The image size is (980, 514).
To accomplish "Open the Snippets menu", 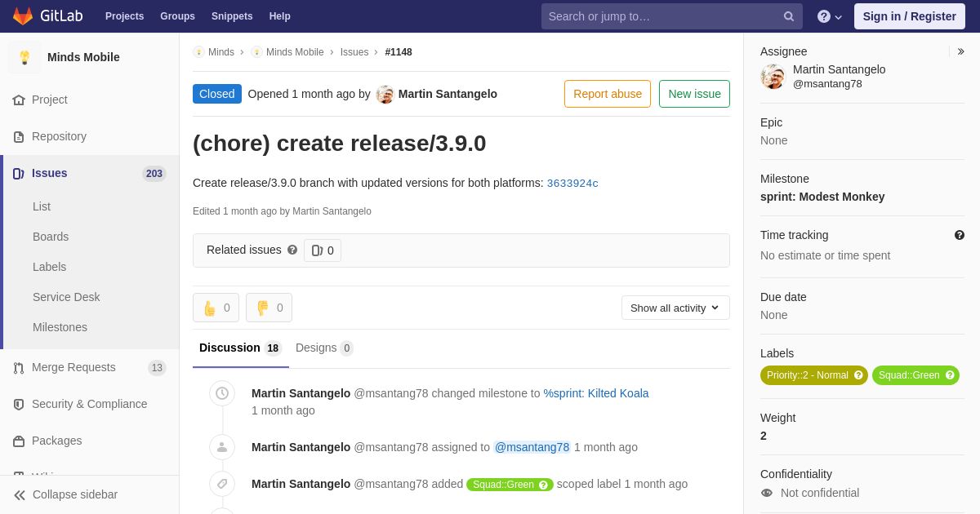I will coord(232,16).
